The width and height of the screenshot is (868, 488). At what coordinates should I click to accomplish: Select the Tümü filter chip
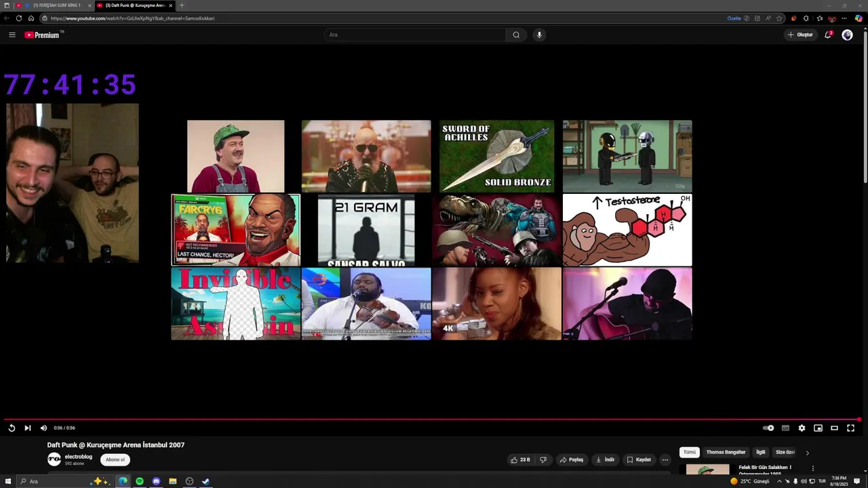[x=690, y=452]
